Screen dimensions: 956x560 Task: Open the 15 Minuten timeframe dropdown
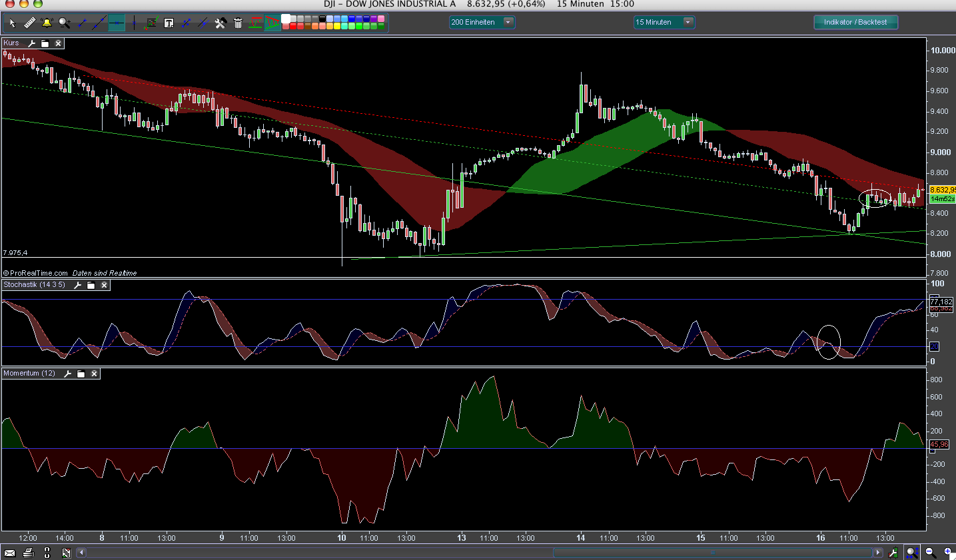pyautogui.click(x=664, y=22)
